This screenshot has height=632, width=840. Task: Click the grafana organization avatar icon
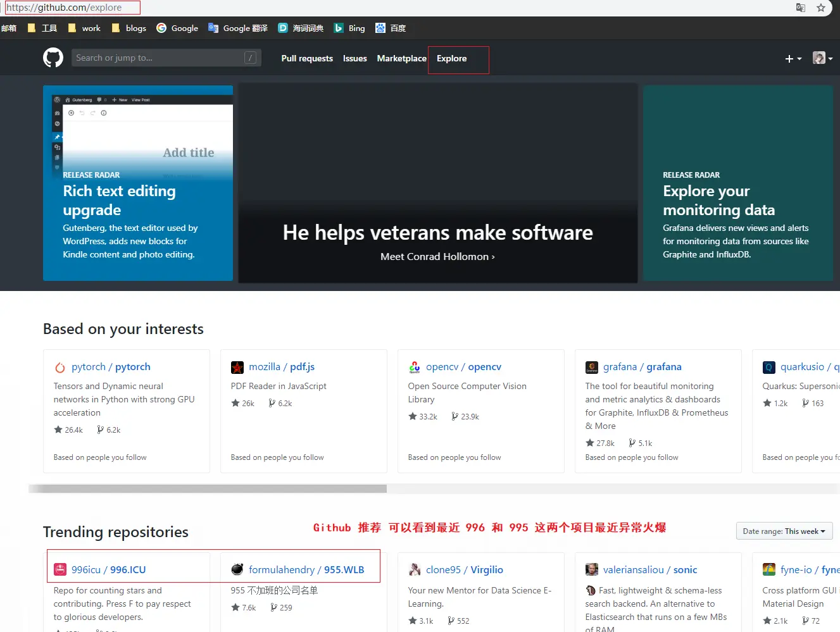coord(592,367)
